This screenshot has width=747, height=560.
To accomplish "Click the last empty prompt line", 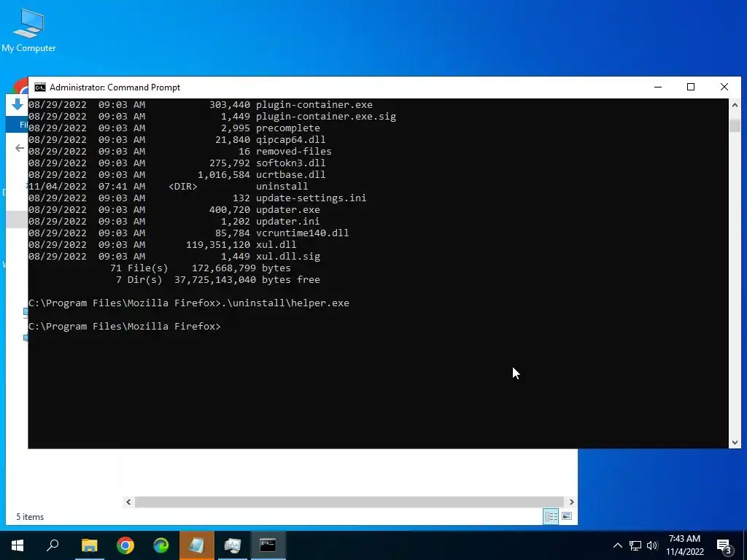I will tap(125, 327).
